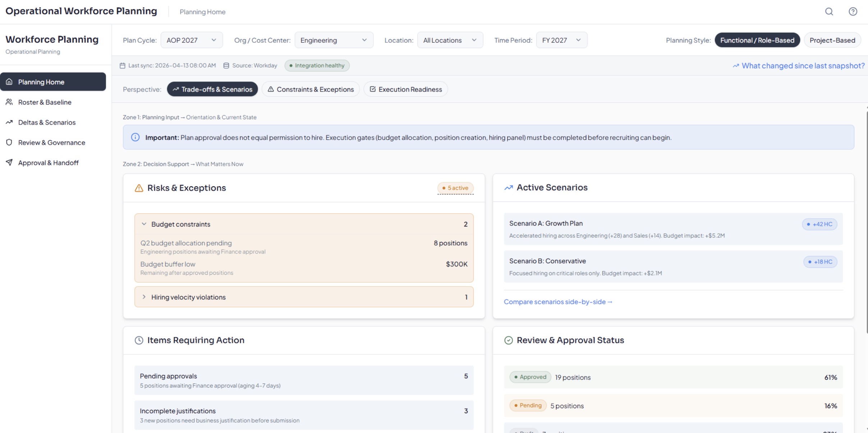The image size is (868, 433).
Task: Click the Risks & Exceptions warning icon
Action: click(139, 187)
